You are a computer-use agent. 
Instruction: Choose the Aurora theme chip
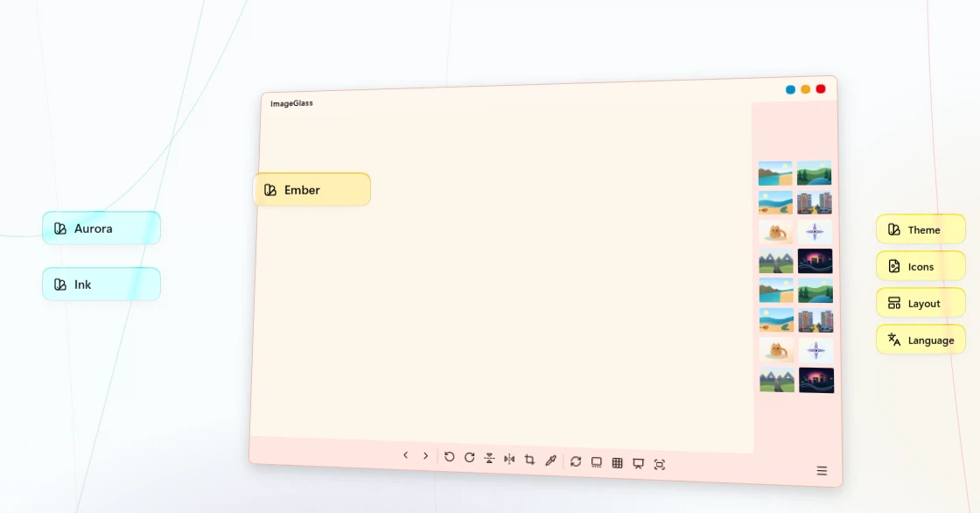(x=101, y=228)
